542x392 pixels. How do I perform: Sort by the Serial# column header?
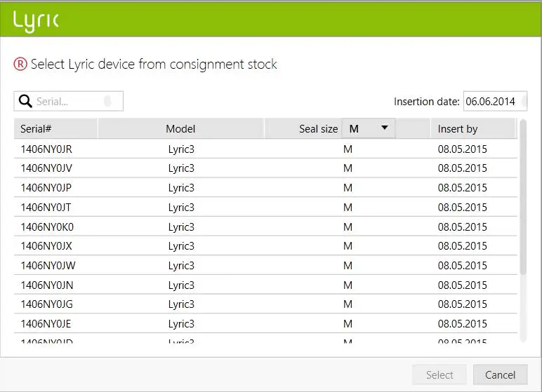click(x=55, y=128)
